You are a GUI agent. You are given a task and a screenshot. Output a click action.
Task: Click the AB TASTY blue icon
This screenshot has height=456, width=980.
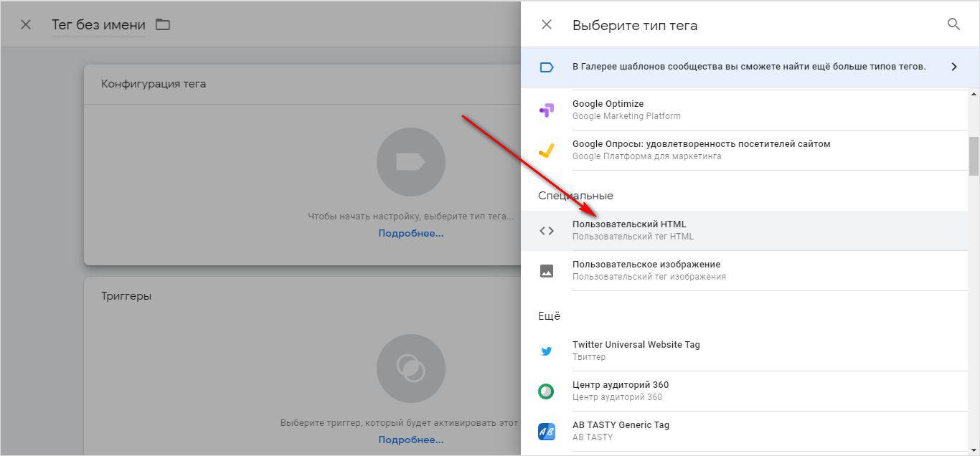tap(546, 432)
